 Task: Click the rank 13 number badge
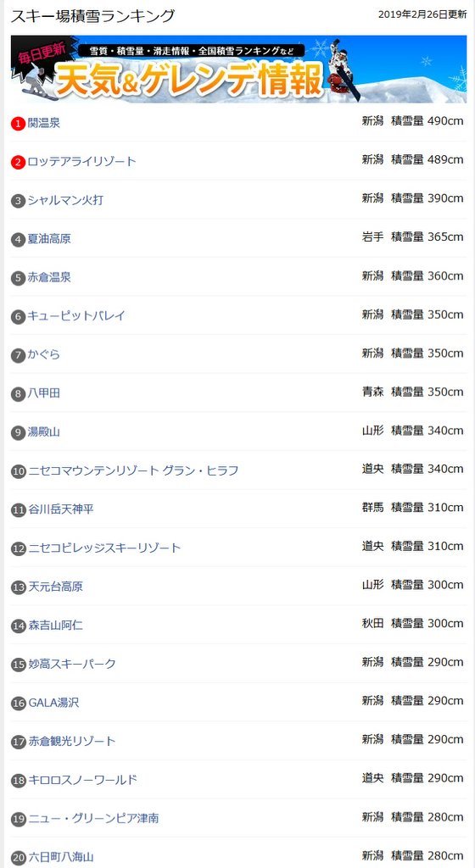point(19,587)
